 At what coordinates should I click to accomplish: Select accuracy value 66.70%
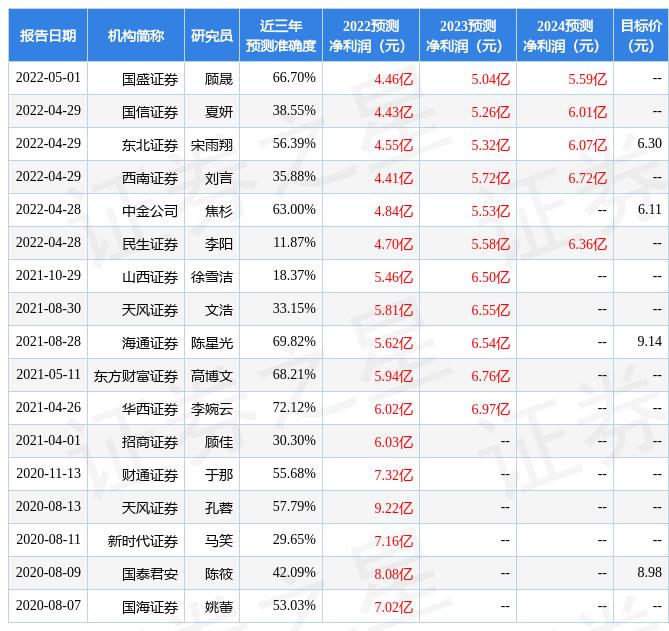pyautogui.click(x=294, y=78)
